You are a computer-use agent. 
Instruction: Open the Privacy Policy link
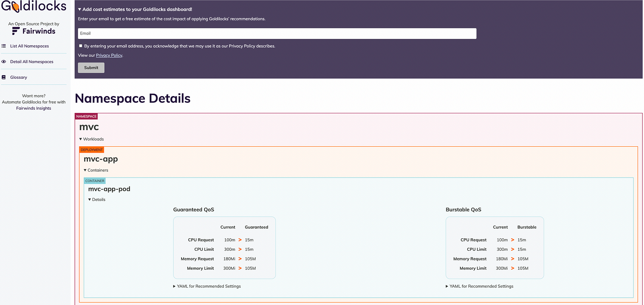109,55
